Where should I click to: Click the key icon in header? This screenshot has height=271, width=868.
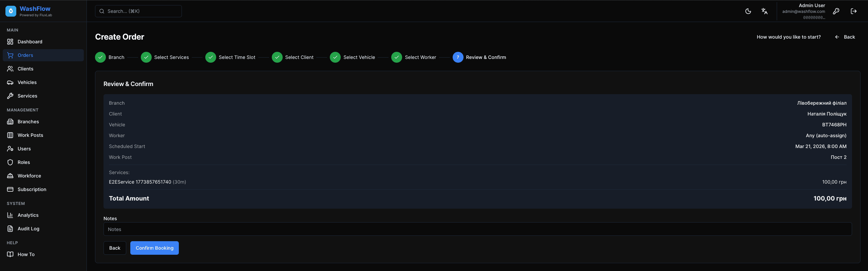836,11
